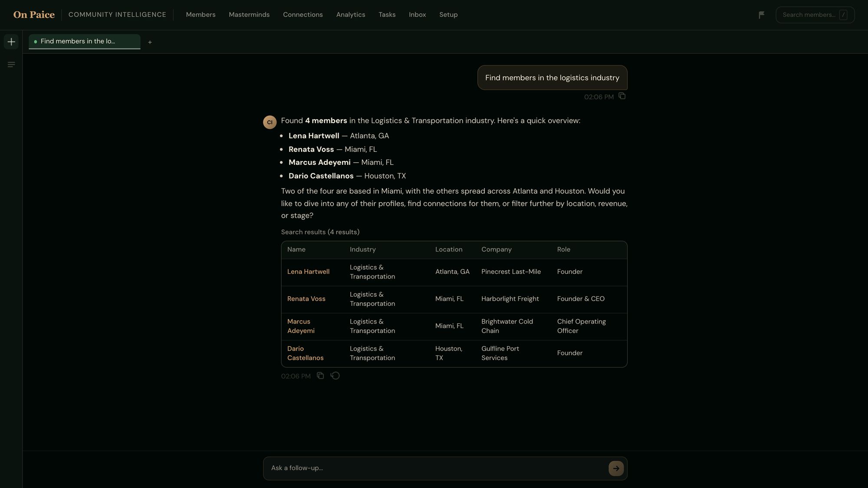Click the Houston, TX table cell
The width and height of the screenshot is (868, 488).
449,353
